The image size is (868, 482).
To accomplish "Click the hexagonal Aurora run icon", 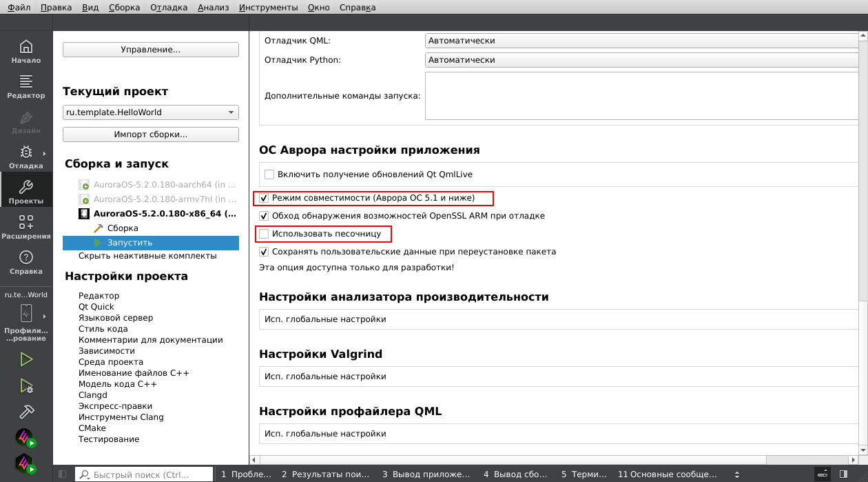I will [x=26, y=463].
